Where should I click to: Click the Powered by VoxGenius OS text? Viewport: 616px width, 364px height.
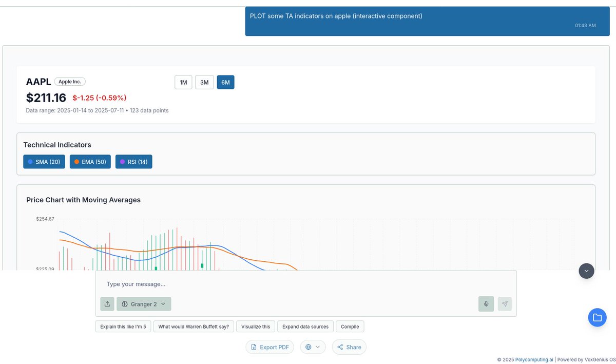click(x=586, y=360)
